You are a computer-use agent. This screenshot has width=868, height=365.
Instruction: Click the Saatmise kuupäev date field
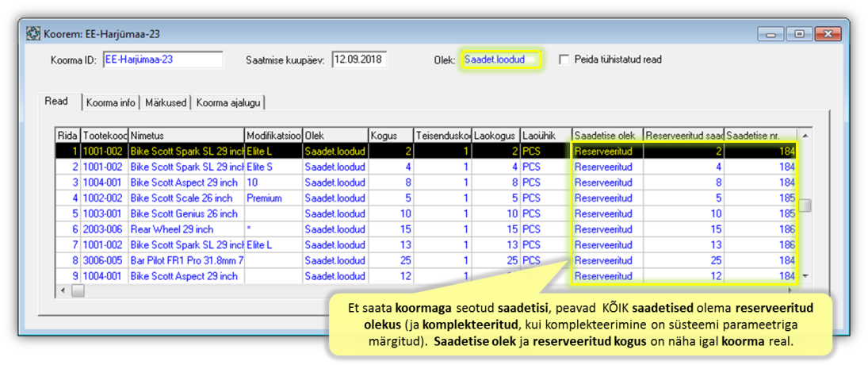coord(360,60)
